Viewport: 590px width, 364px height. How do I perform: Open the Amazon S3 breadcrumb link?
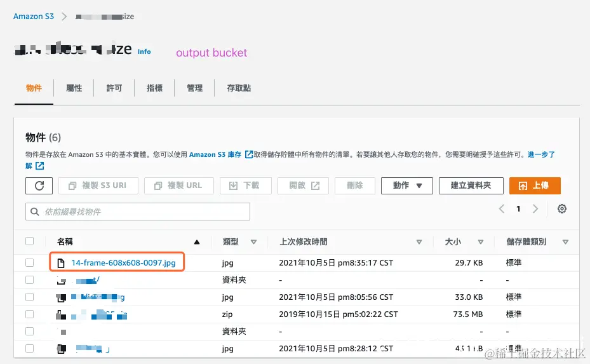34,17
